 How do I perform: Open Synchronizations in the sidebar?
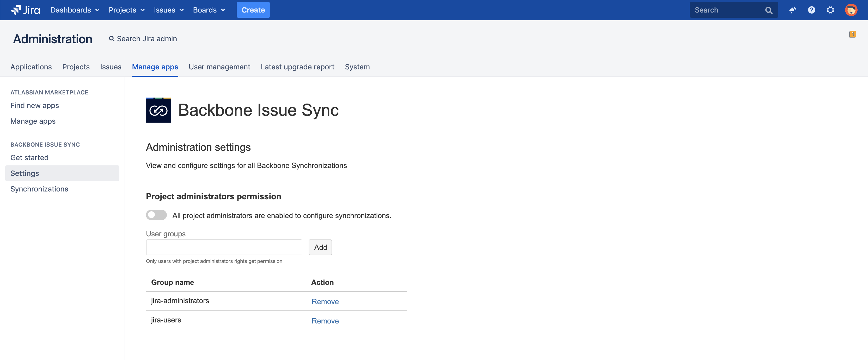(x=39, y=189)
